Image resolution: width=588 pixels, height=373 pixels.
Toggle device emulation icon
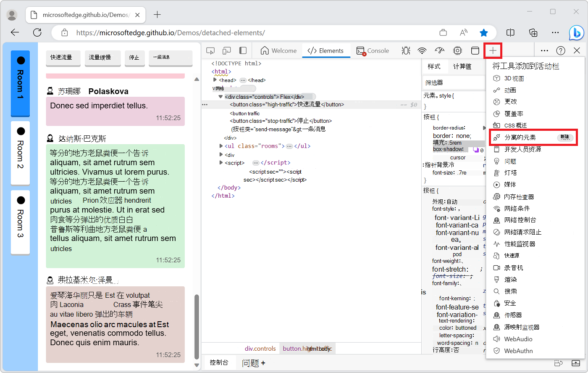point(227,51)
